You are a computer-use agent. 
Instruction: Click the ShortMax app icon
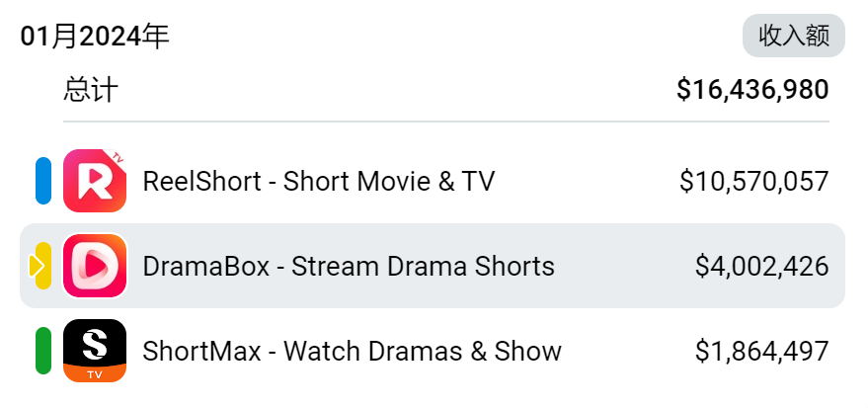(x=95, y=351)
